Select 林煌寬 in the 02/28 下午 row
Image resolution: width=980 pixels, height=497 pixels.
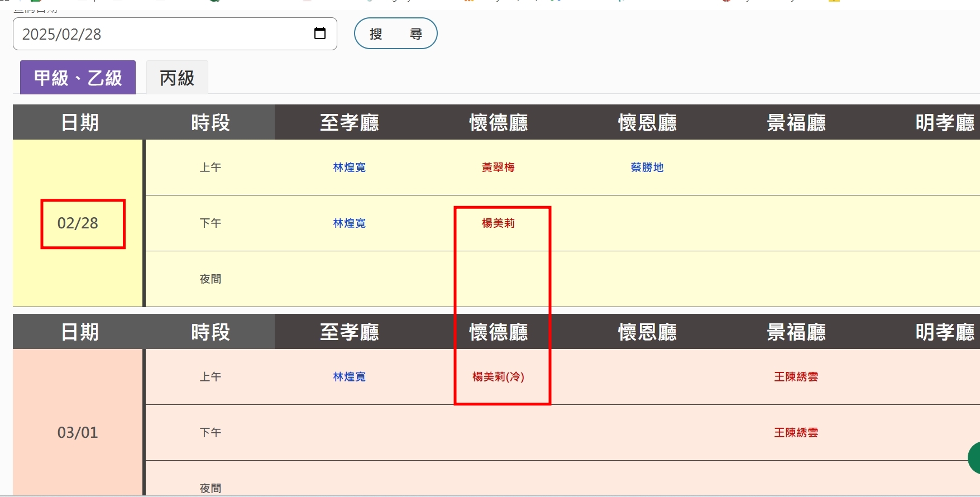tap(349, 223)
